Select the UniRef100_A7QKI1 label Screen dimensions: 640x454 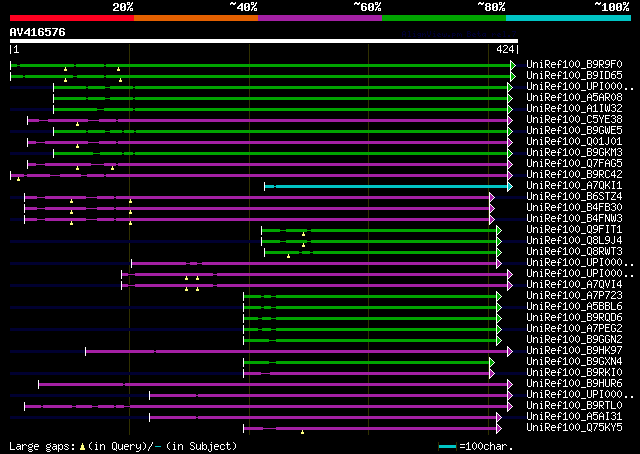[574, 186]
